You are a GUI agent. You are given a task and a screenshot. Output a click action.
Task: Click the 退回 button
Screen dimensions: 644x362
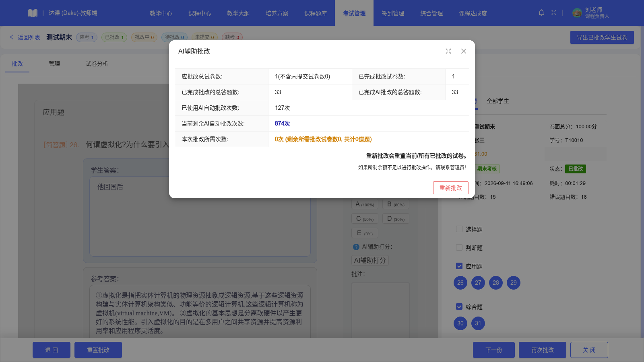[52, 350]
